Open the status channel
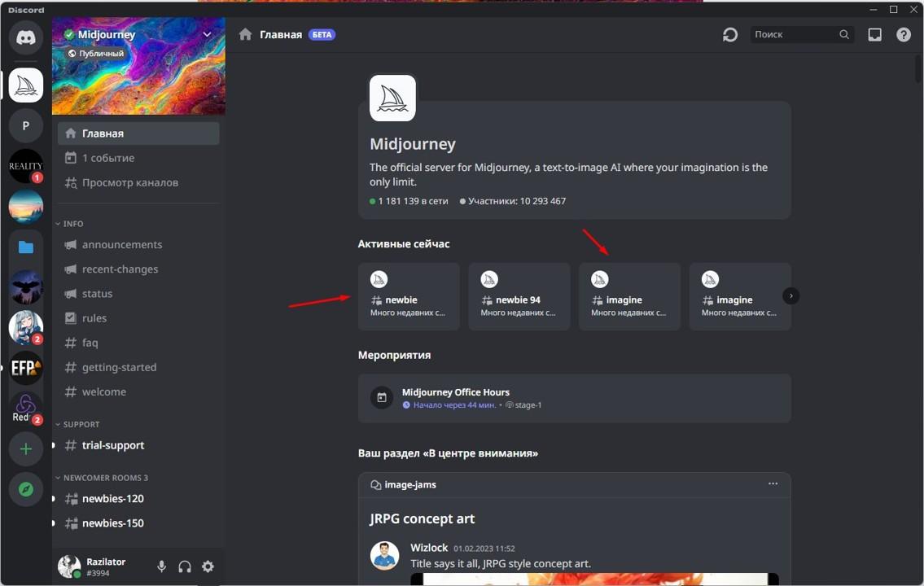The height and width of the screenshot is (586, 924). click(x=138, y=293)
